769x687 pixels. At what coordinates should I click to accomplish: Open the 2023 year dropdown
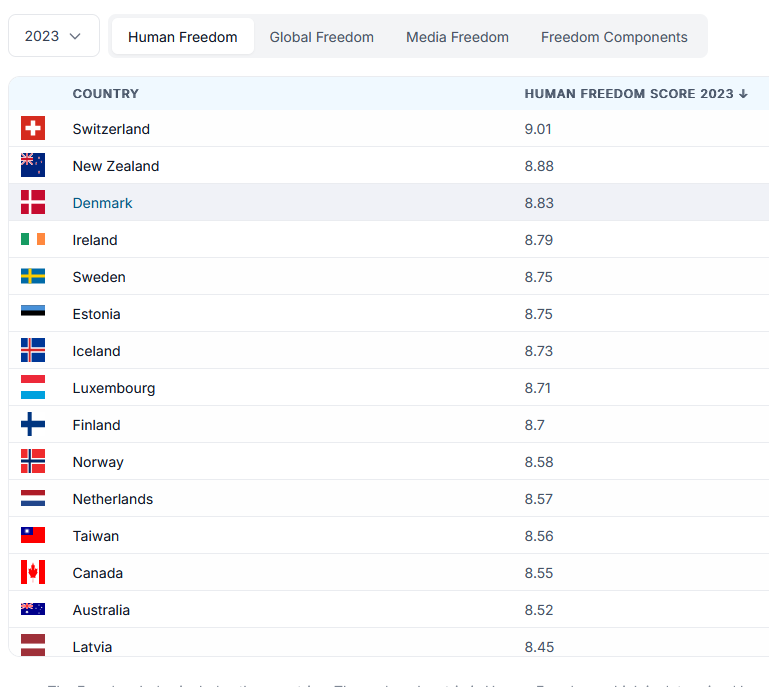tap(54, 36)
